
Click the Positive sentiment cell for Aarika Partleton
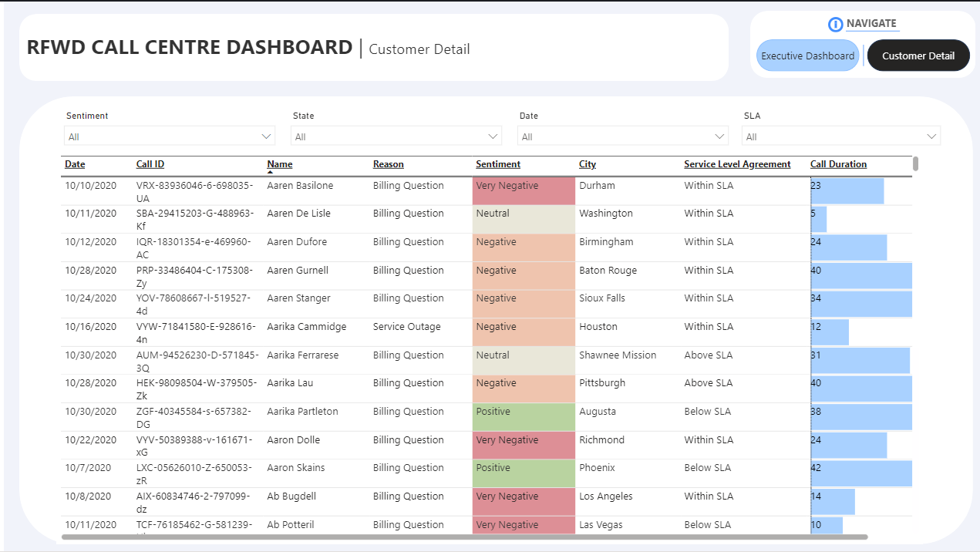click(x=524, y=417)
